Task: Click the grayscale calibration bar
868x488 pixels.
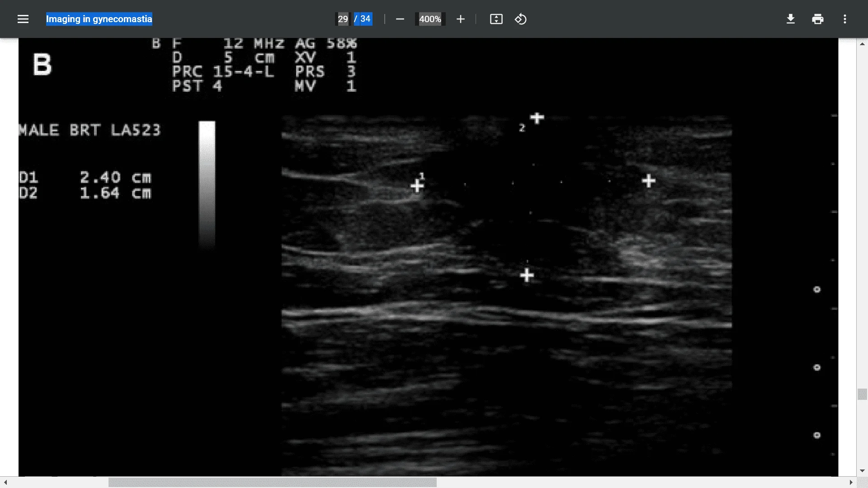Action: tap(207, 184)
